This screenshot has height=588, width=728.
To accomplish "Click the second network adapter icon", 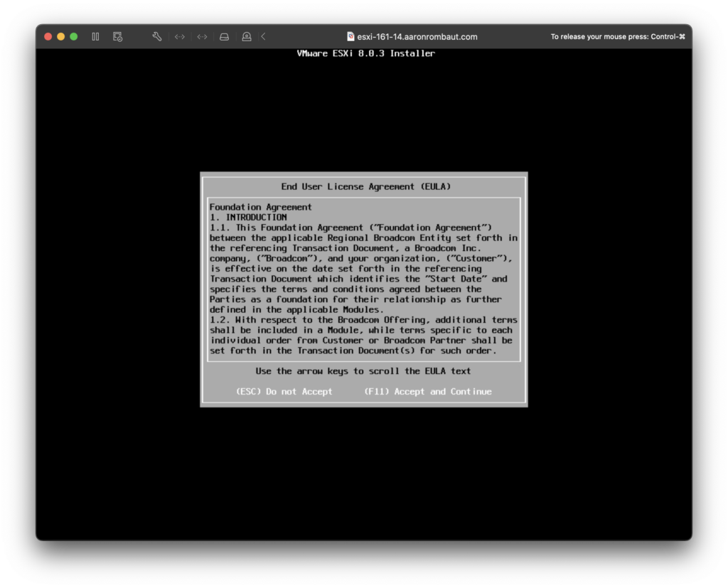I will pyautogui.click(x=202, y=36).
